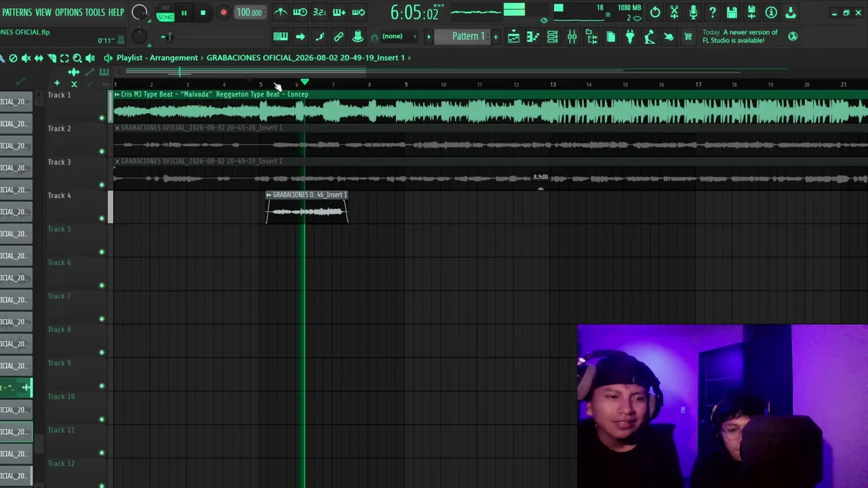
Task: Open the help question mark icon
Action: pos(713,12)
